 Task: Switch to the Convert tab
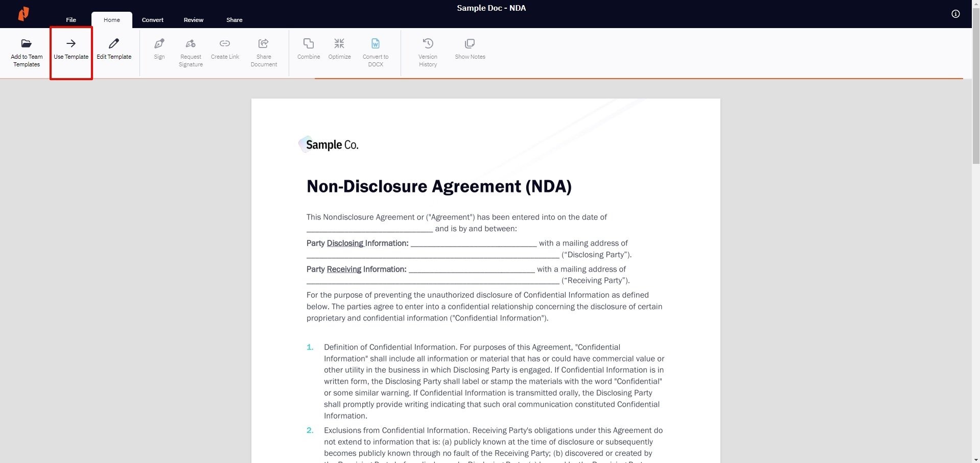[x=152, y=20]
